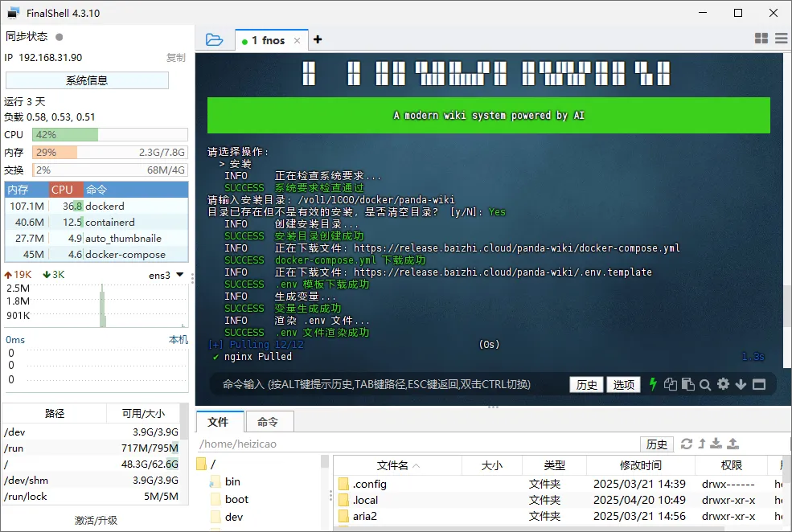Sort files by 大小 column header
792x532 pixels.
pos(492,465)
